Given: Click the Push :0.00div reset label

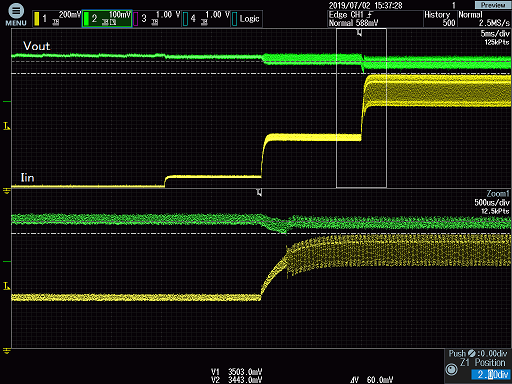Looking at the screenshot, I should tap(478, 354).
